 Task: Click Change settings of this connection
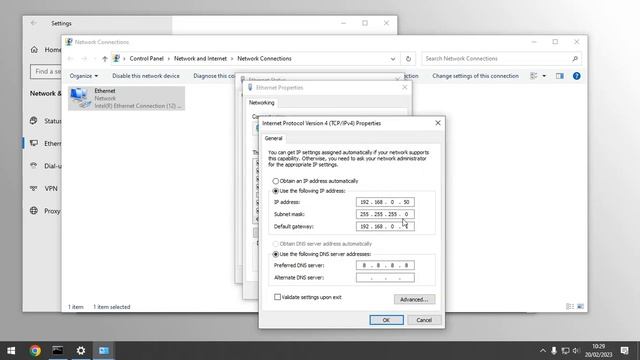(x=475, y=76)
